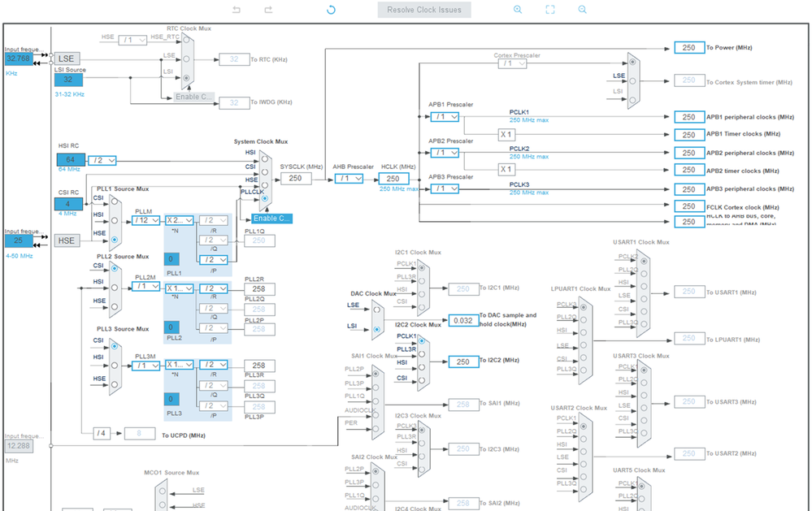The width and height of the screenshot is (812, 511).
Task: Click the PLL3 fractional value field
Action: click(x=172, y=399)
